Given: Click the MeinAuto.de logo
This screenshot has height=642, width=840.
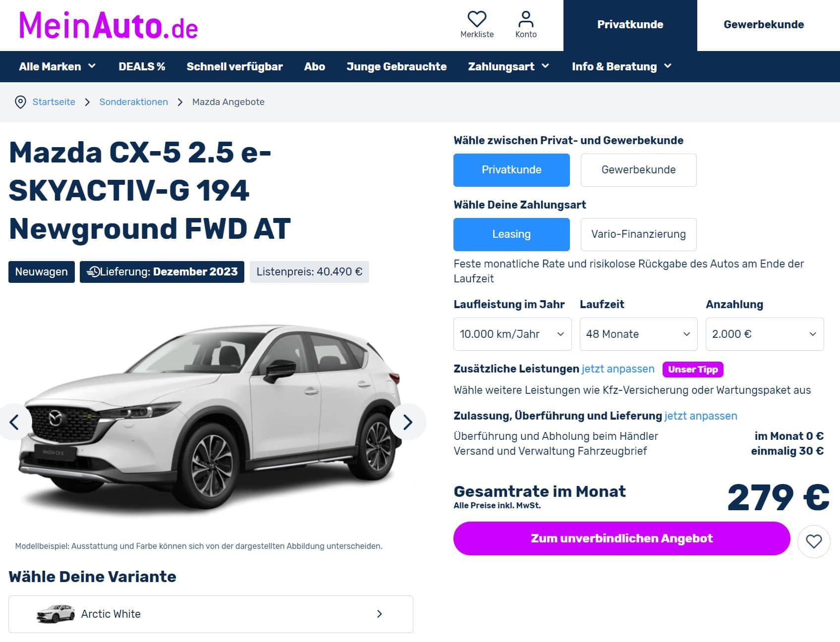Looking at the screenshot, I should tap(109, 25).
